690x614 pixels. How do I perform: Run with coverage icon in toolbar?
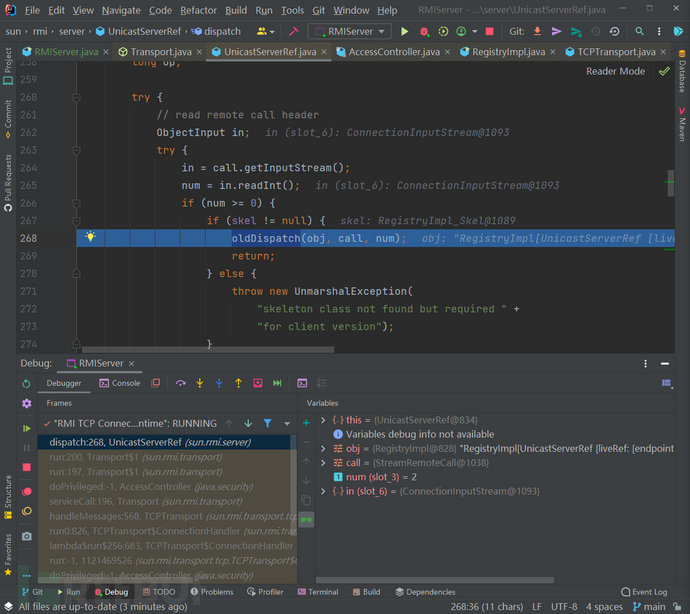click(444, 31)
